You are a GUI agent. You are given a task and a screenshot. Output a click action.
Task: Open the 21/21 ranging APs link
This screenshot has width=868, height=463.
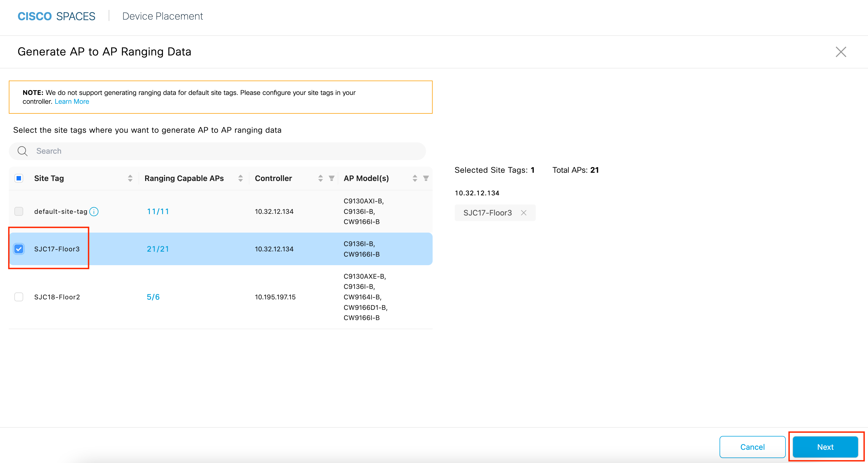(x=158, y=249)
